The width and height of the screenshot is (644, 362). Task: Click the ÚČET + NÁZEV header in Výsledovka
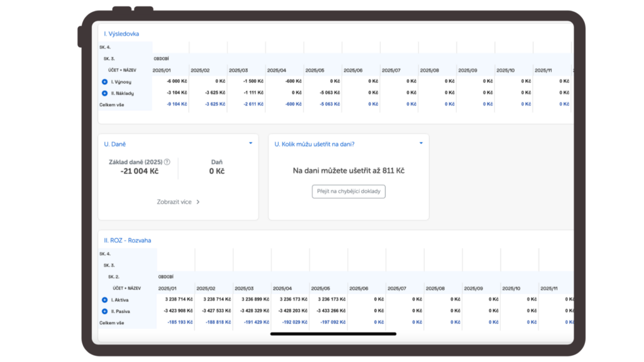click(123, 70)
